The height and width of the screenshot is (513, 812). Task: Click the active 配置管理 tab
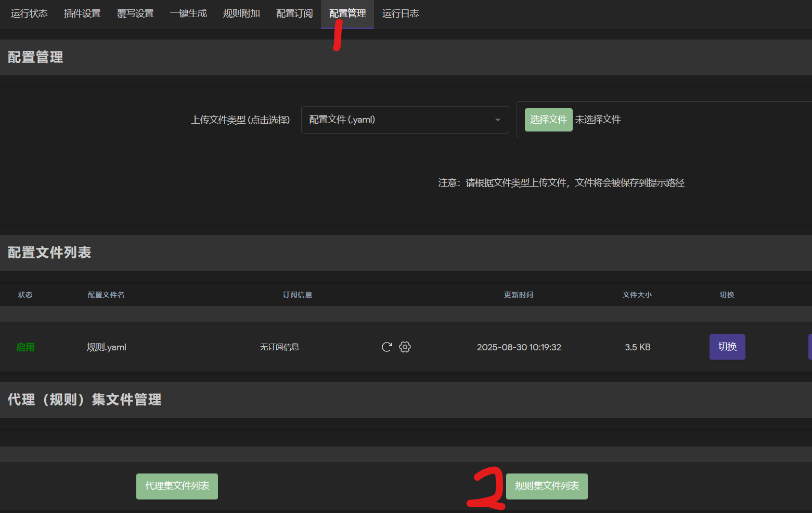[347, 14]
